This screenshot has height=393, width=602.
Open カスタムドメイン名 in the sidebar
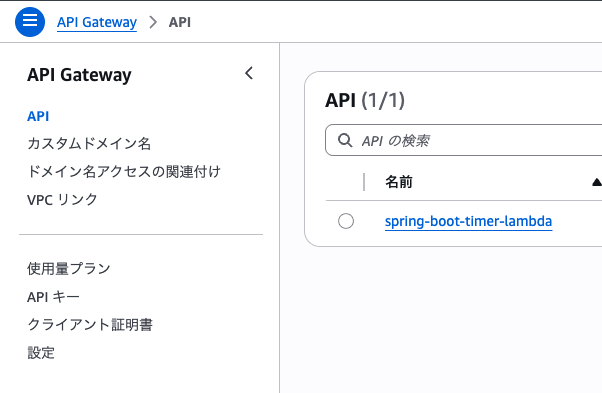click(89, 144)
